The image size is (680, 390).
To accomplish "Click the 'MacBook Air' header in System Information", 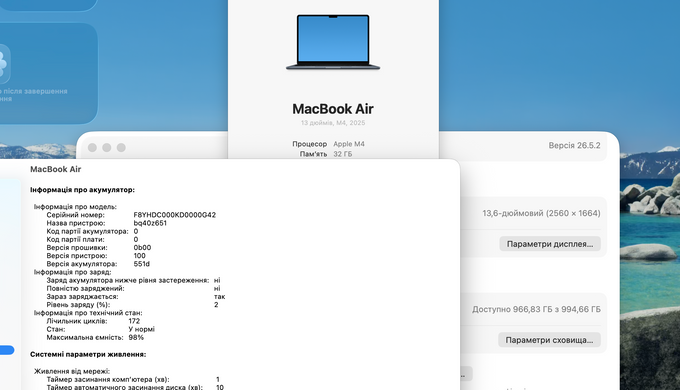I will [56, 169].
